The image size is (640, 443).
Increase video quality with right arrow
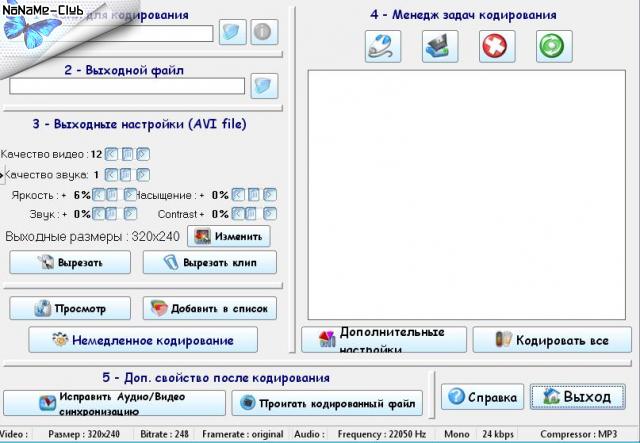pyautogui.click(x=142, y=154)
